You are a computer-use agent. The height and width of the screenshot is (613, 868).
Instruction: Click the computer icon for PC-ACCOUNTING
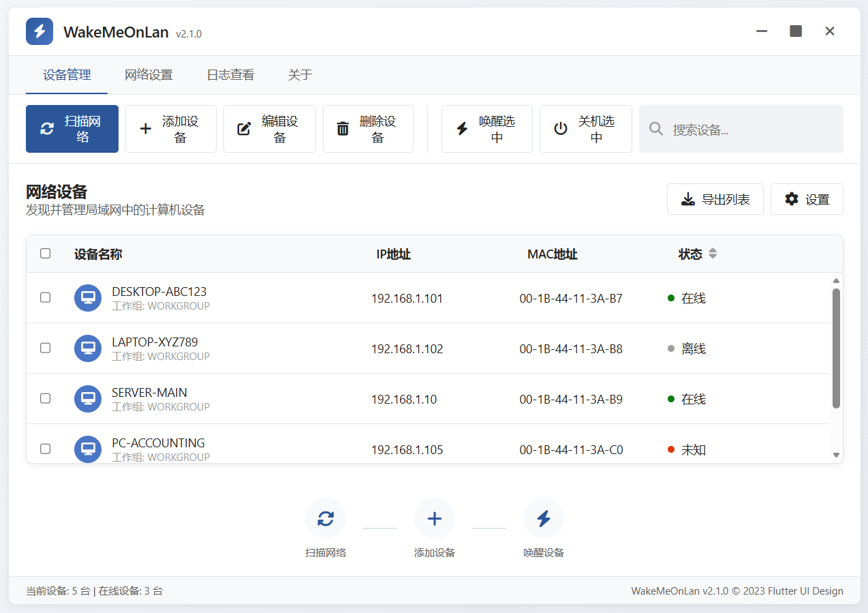pos(88,449)
